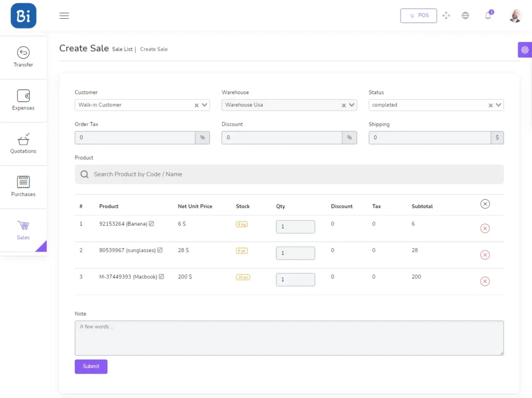
Task: Follow the Sale List breadcrumb link
Action: point(122,49)
